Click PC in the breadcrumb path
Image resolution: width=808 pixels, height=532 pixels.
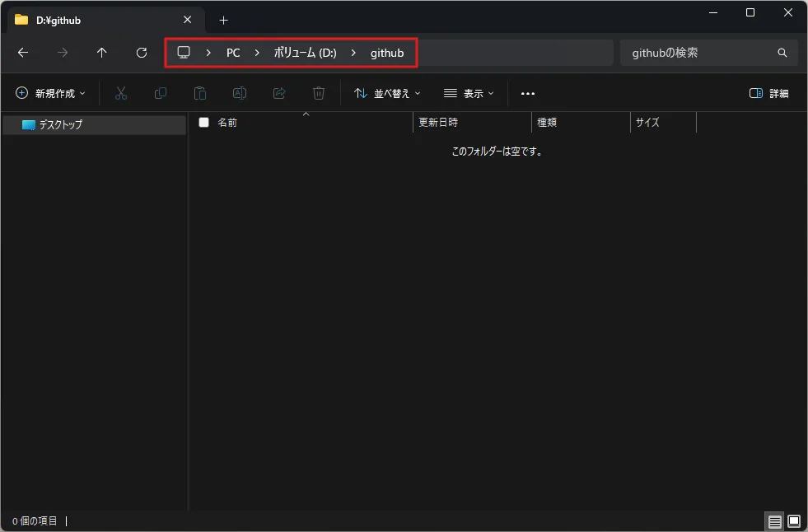pyautogui.click(x=233, y=53)
